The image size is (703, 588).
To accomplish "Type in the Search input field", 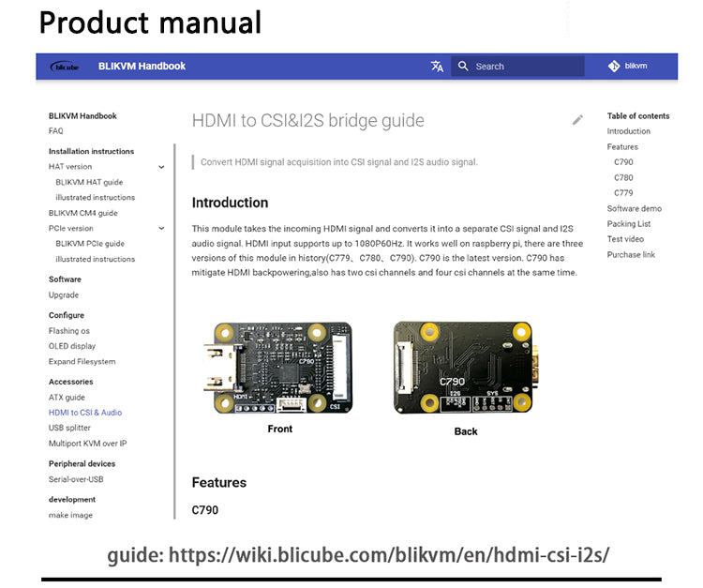I will (x=525, y=67).
